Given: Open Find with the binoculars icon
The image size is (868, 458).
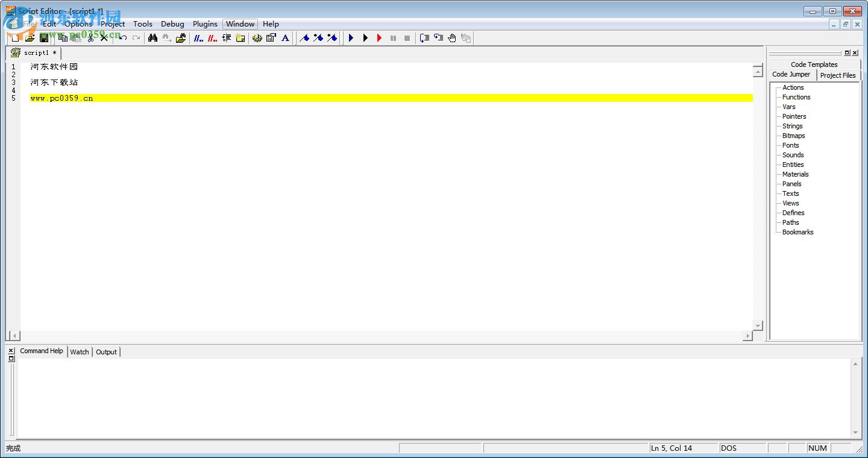Looking at the screenshot, I should click(x=153, y=38).
